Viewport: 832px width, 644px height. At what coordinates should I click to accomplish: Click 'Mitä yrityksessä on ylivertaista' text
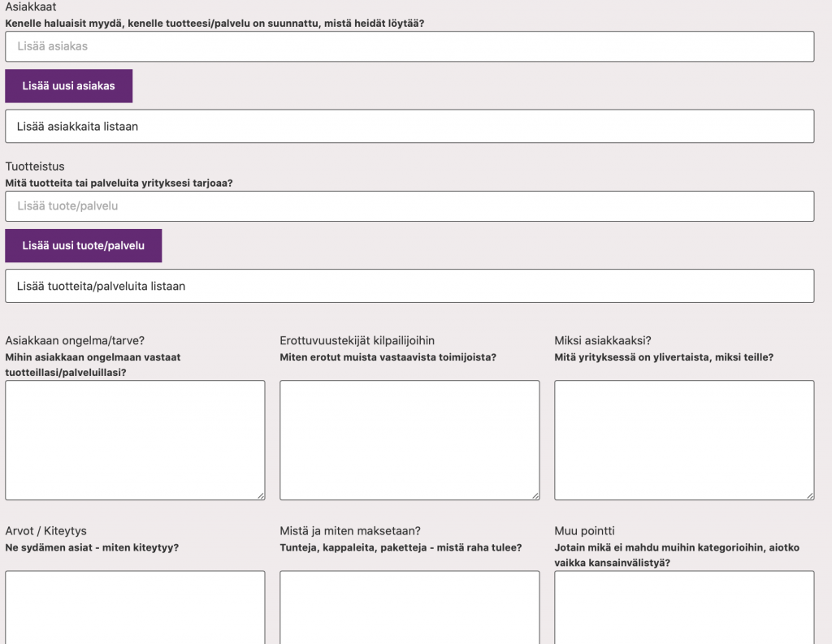(664, 357)
